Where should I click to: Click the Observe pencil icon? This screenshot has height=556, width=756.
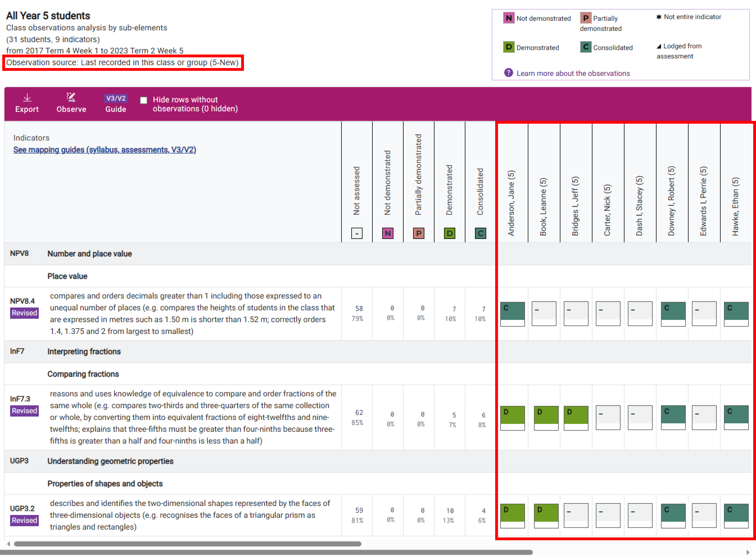tap(71, 98)
